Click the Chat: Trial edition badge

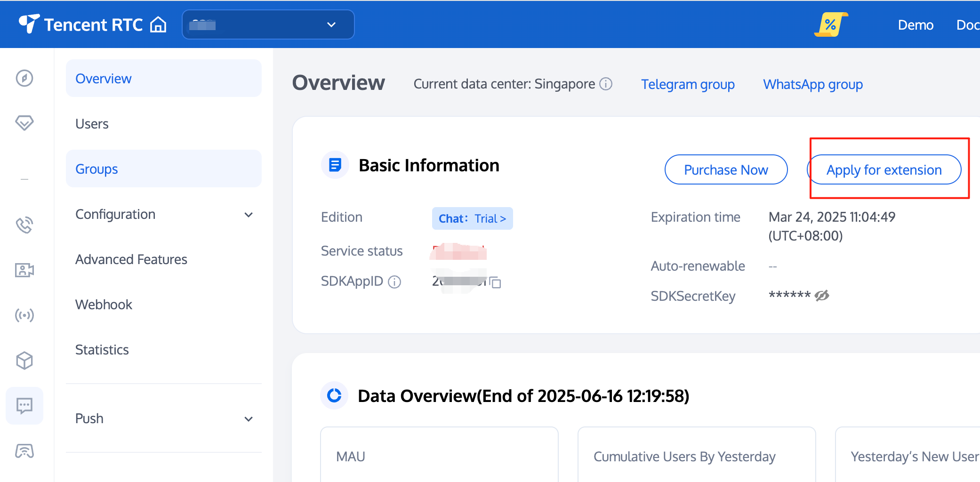pos(472,219)
